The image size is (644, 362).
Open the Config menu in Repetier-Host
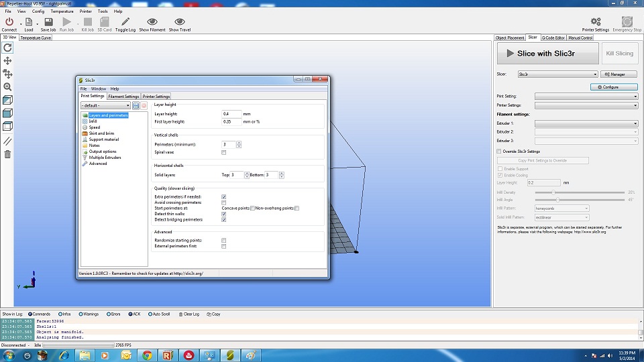[38, 11]
